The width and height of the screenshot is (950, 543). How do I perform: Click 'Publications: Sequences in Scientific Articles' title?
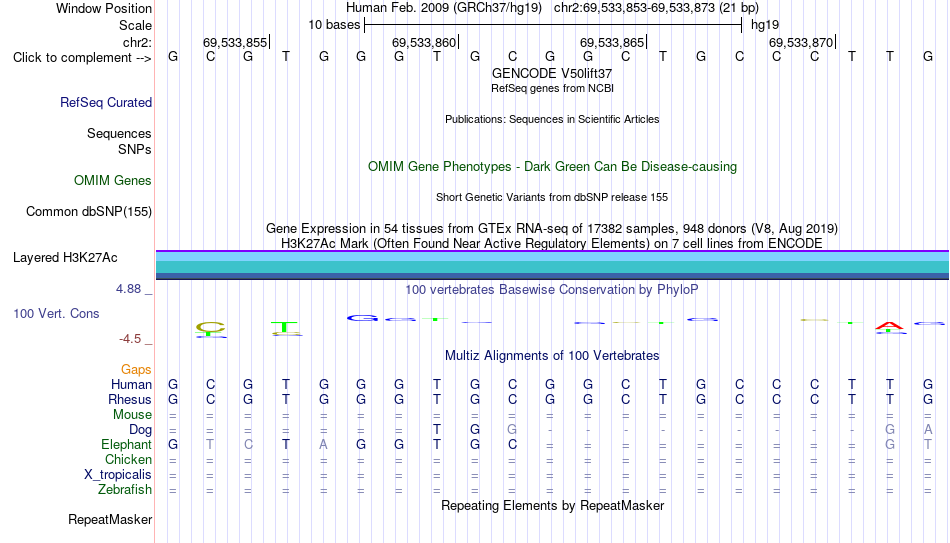tap(552, 119)
